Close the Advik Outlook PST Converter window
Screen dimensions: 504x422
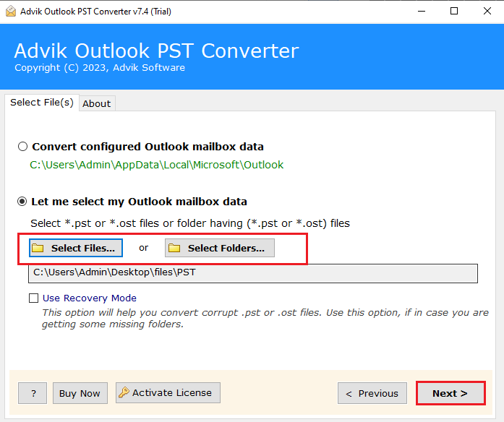pos(487,11)
